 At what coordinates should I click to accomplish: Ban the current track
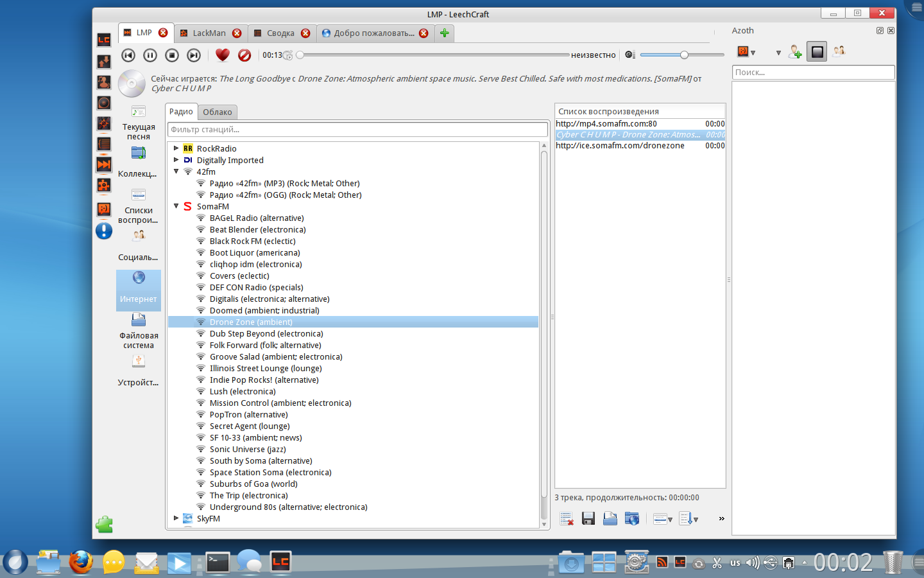click(244, 55)
